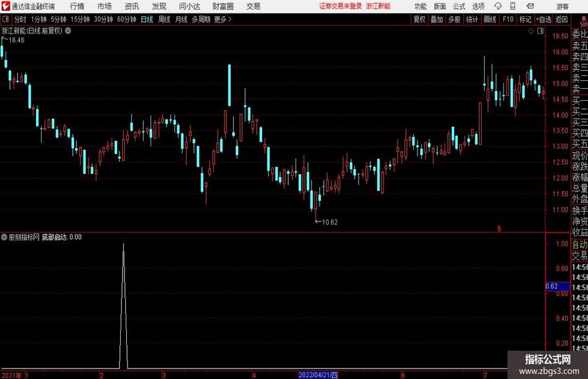Open the mobile phone icon in title bar
The width and height of the screenshot is (588, 379).
513,6
